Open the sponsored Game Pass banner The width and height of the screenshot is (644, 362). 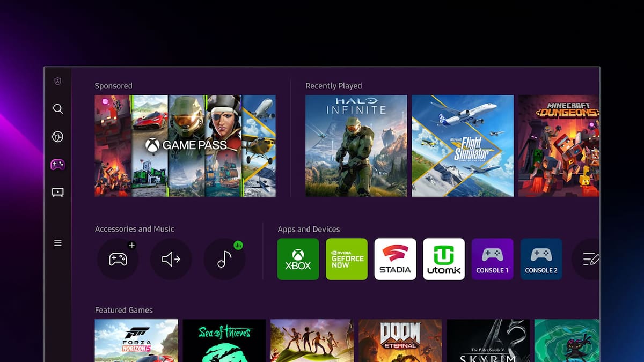(x=185, y=146)
